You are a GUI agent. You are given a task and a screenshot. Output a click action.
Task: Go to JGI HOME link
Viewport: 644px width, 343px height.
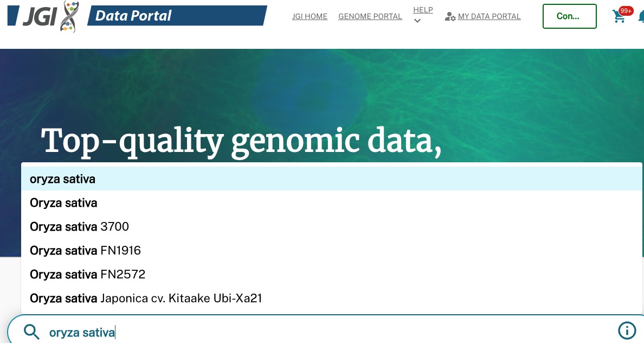310,16
